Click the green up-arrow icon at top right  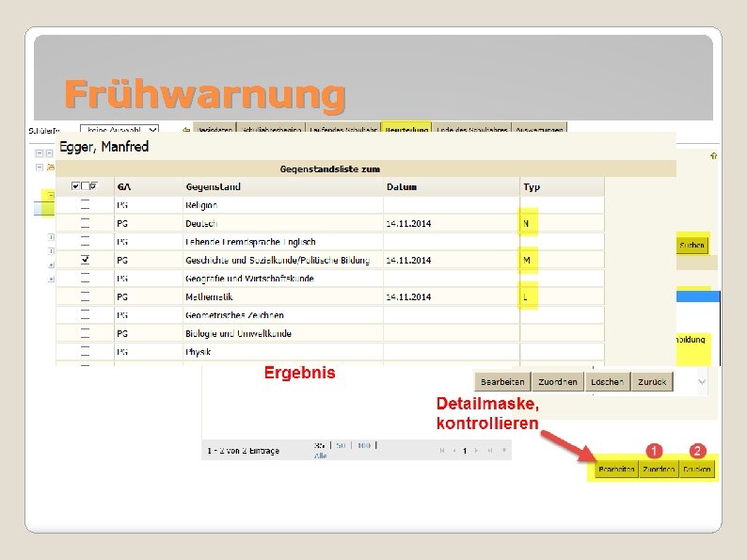[713, 156]
